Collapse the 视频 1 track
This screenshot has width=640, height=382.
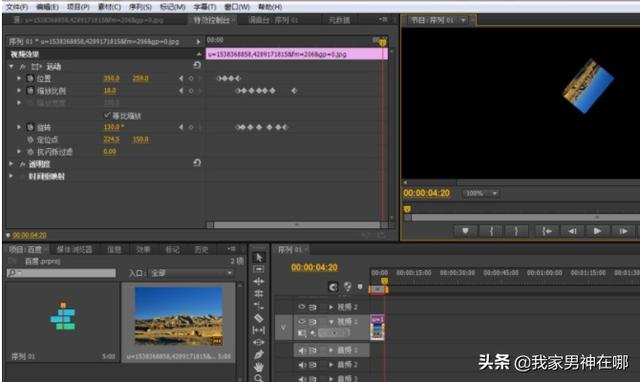(x=331, y=322)
